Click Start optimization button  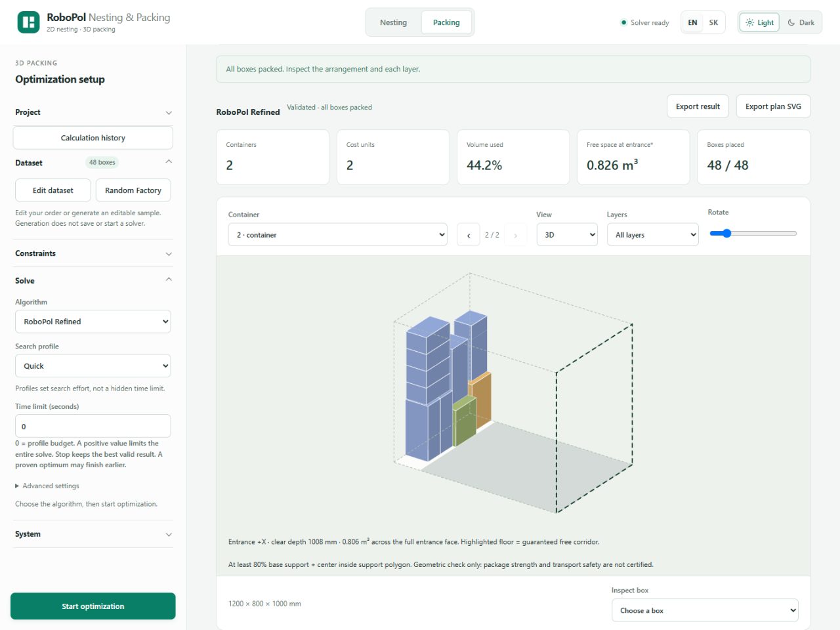click(93, 606)
